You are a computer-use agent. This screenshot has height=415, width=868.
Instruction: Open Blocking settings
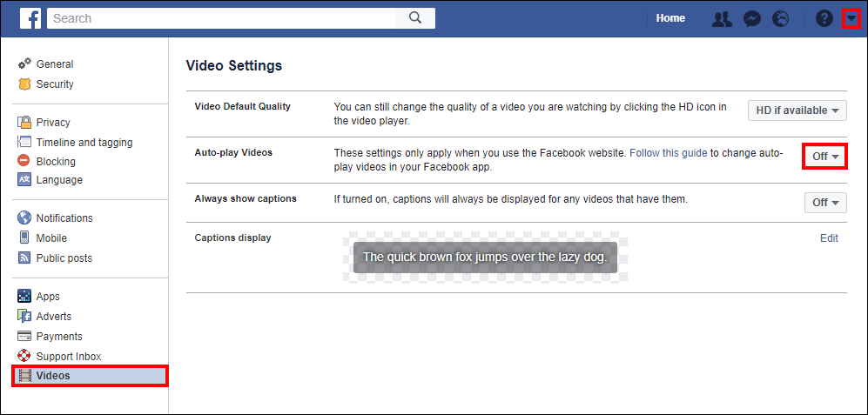[x=56, y=162]
